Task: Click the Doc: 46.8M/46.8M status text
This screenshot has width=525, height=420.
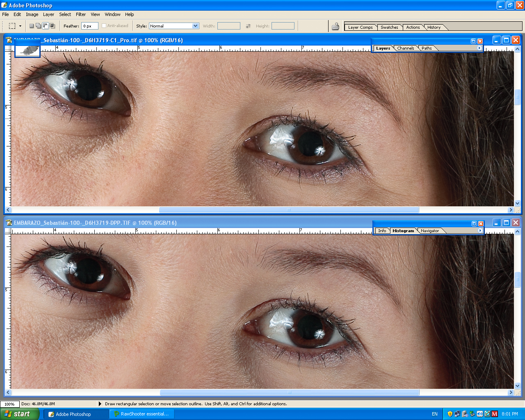Action: click(x=38, y=404)
